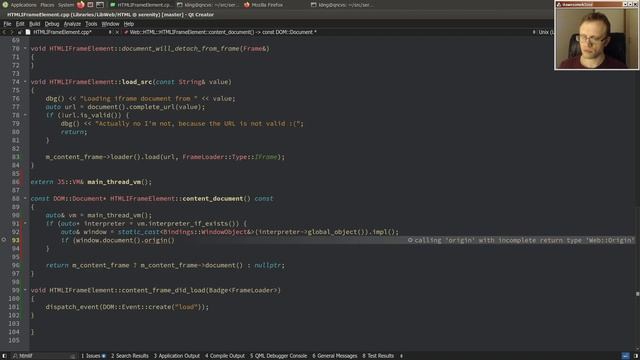The height and width of the screenshot is (360, 640).
Task: Open the Tools menu
Action: click(x=91, y=24)
